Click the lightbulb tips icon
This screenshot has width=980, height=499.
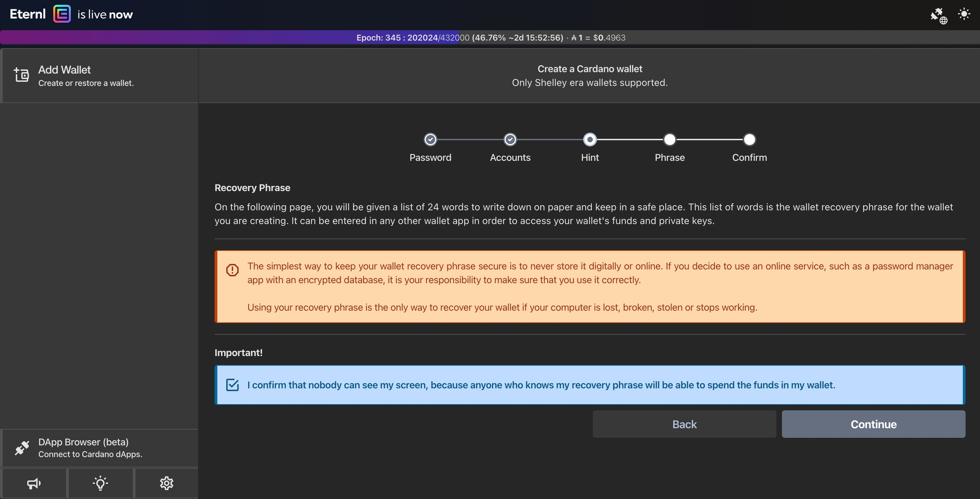tap(100, 483)
